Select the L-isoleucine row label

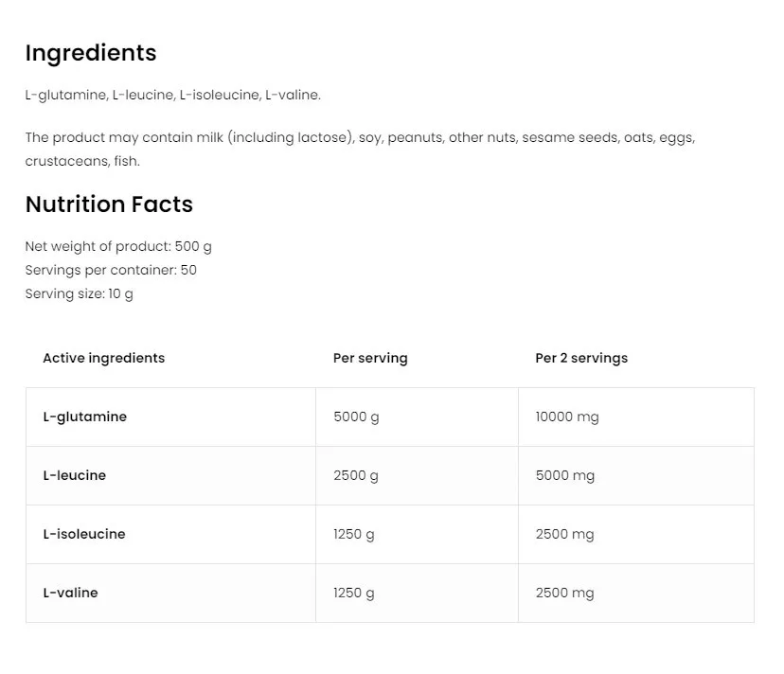[84, 534]
